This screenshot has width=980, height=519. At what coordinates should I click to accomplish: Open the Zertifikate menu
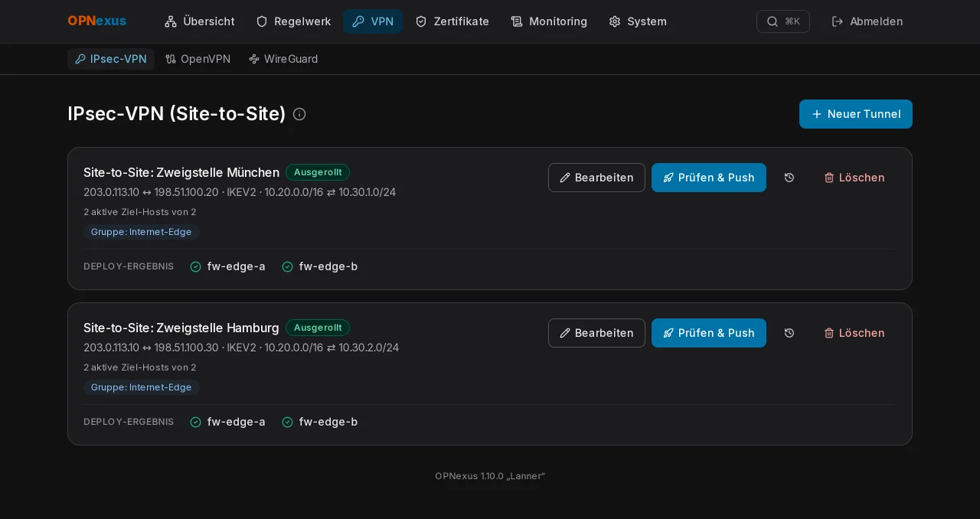click(452, 21)
